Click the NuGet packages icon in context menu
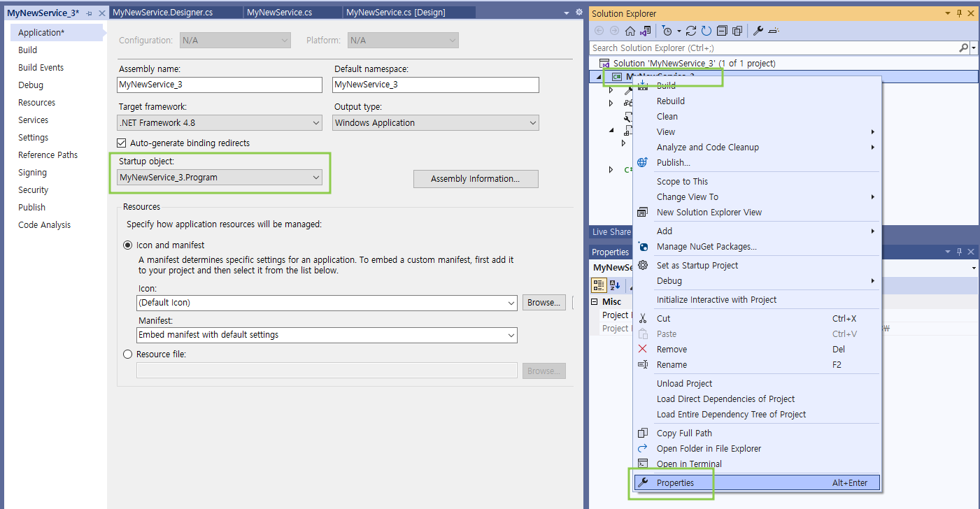Screen dimensions: 980x509 coord(643,246)
